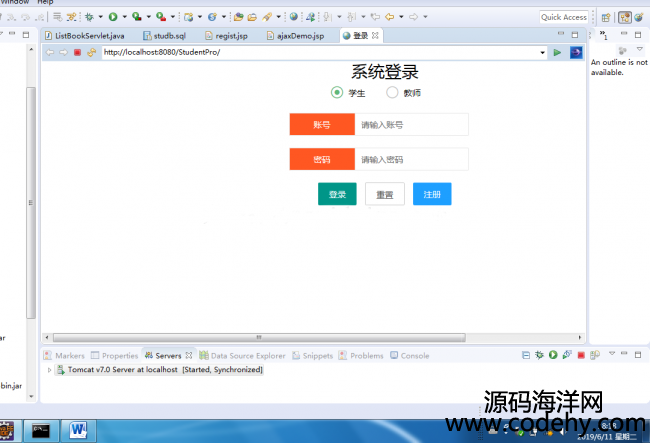650x443 pixels.
Task: Start server in profile mode in Servers view
Action: (567, 355)
